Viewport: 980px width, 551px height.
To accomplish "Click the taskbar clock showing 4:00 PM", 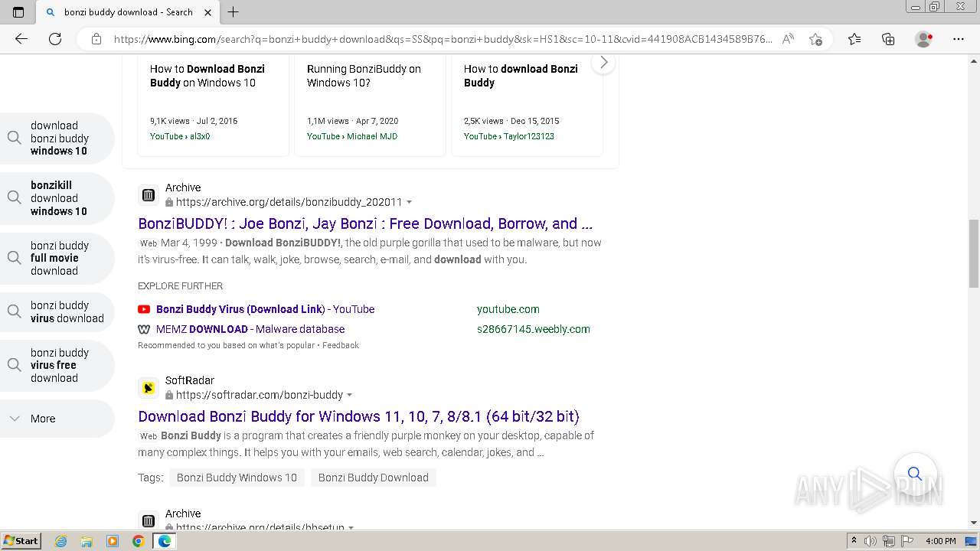I will (940, 541).
